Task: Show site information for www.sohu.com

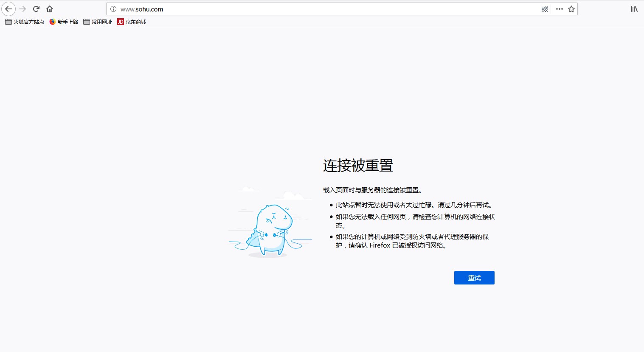Action: [113, 9]
